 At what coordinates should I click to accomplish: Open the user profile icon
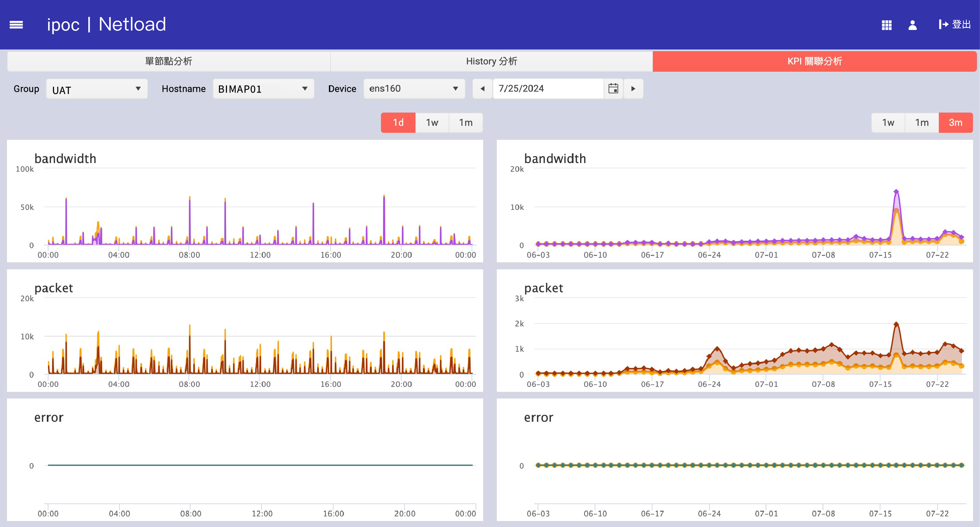[912, 25]
